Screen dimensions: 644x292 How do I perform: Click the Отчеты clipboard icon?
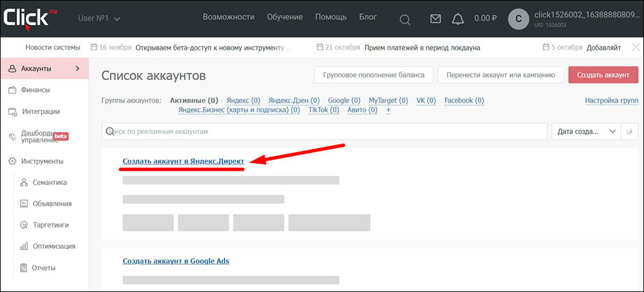click(x=24, y=268)
